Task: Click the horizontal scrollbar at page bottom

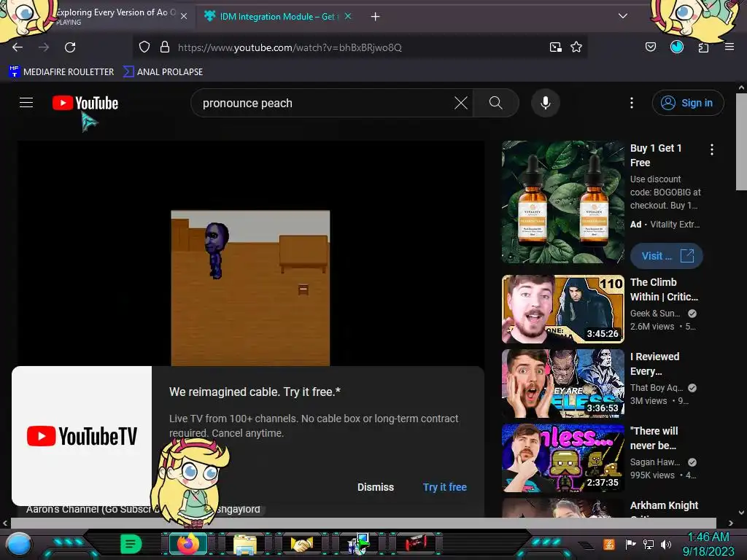Action: click(363, 523)
